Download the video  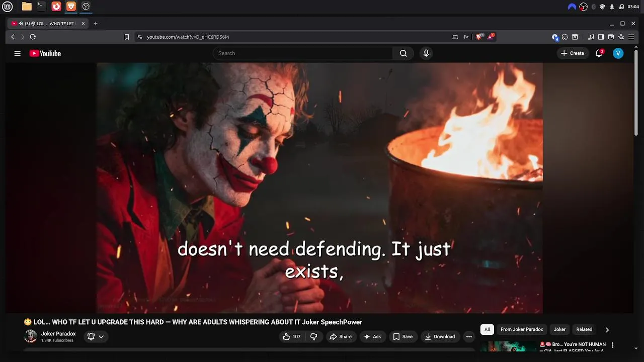coord(440,337)
